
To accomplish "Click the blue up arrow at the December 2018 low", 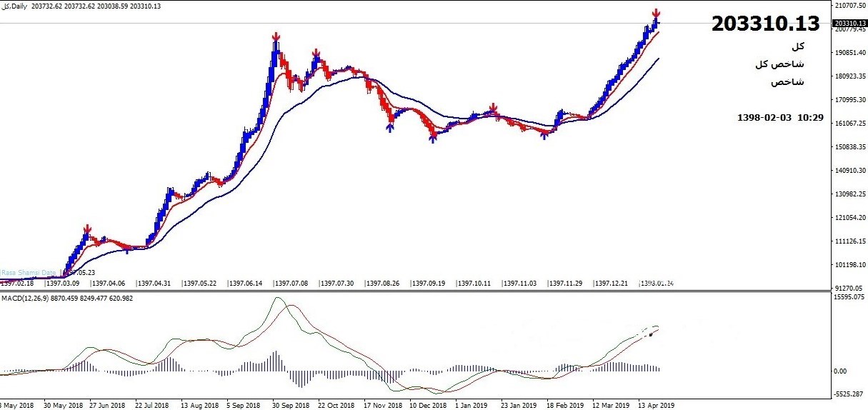I will pos(433,139).
